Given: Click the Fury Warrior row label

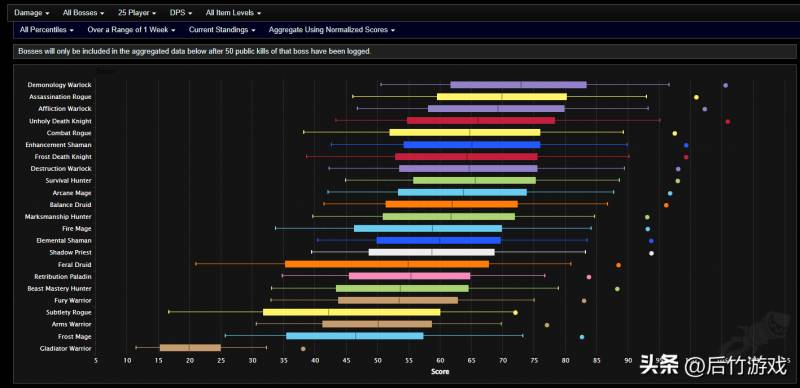Looking at the screenshot, I should pyautogui.click(x=73, y=301).
